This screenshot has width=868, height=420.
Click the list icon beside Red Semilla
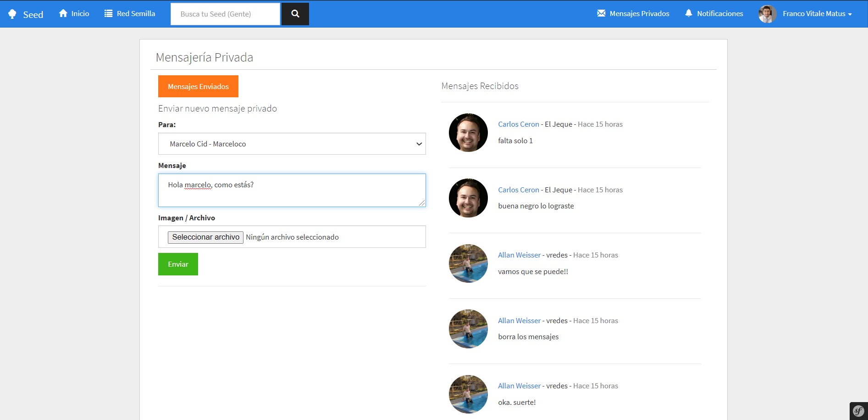pyautogui.click(x=108, y=13)
